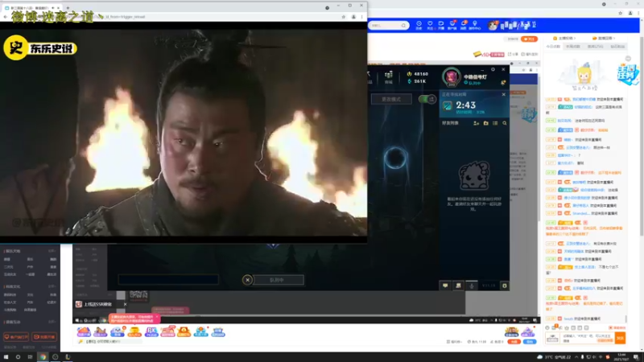Open League client settings gear
644x362 pixels.
pos(493,69)
